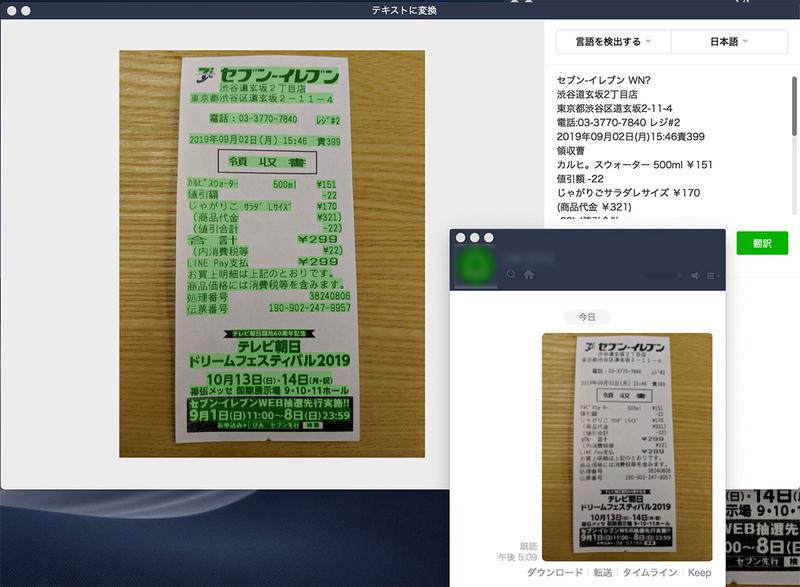The width and height of the screenshot is (800, 587).
Task: Click the 今日 date label in chat
Action: 587,317
